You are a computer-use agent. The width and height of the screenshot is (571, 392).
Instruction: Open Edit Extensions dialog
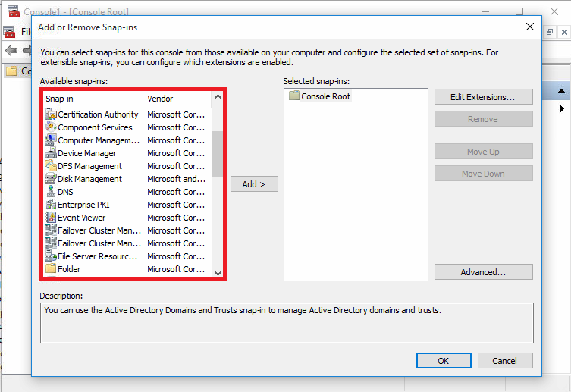click(x=483, y=97)
